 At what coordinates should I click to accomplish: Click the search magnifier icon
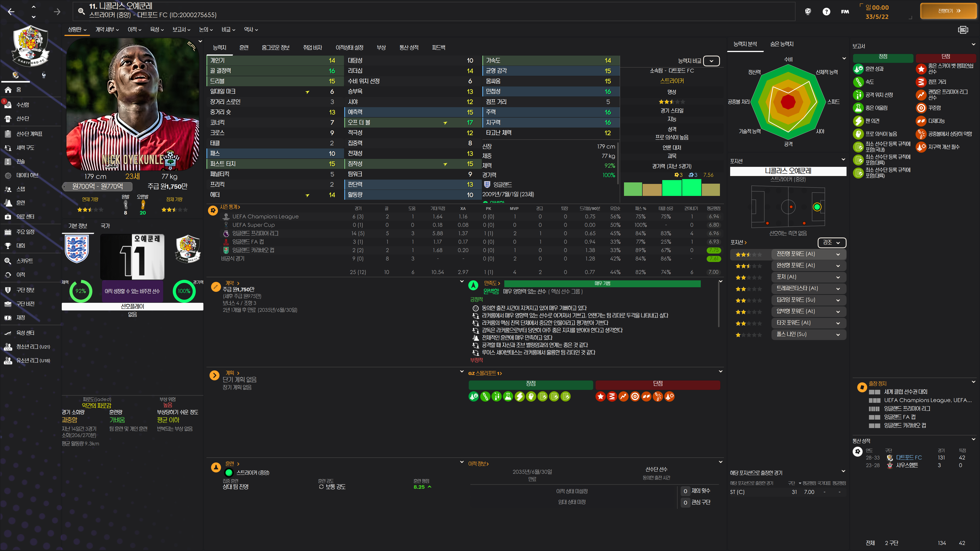pos(81,11)
